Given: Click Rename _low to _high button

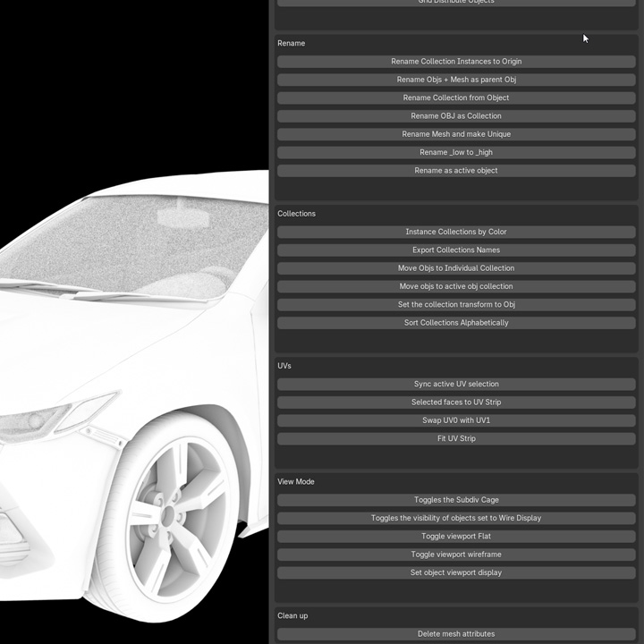Looking at the screenshot, I should pyautogui.click(x=456, y=152).
